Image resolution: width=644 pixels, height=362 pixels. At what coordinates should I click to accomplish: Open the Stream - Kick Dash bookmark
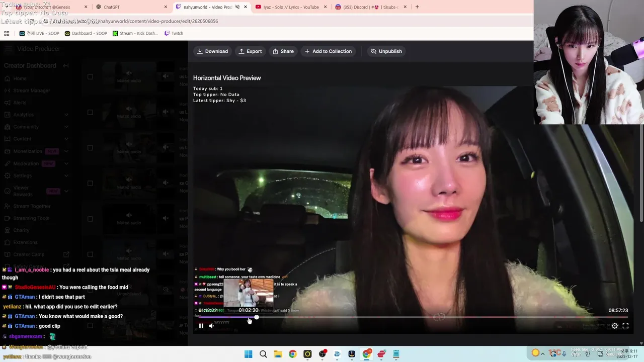pos(135,33)
